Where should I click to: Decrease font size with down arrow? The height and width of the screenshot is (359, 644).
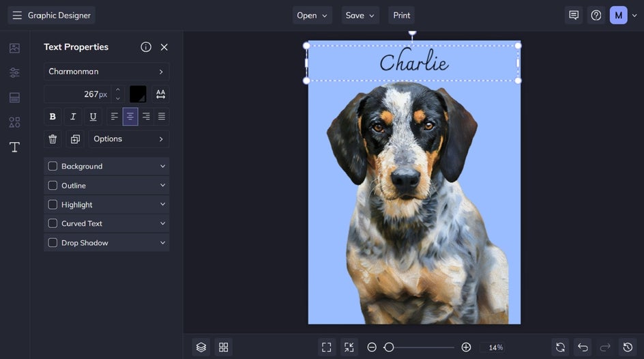click(118, 98)
